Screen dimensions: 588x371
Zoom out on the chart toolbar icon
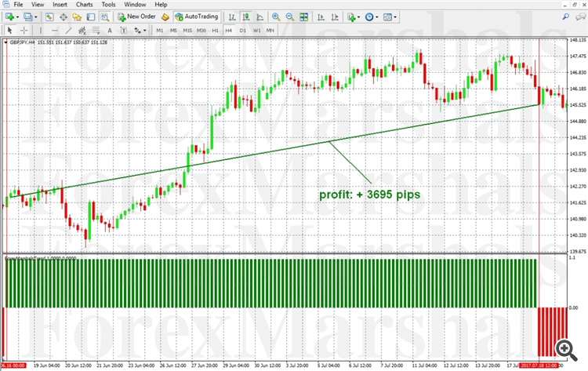point(290,17)
